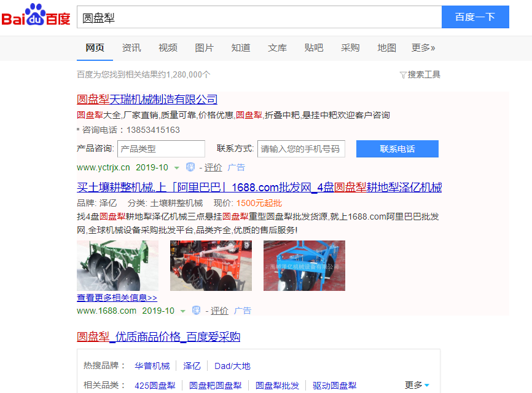Open 圆盘犁_优质商品价格_百度爱采购 result
The width and height of the screenshot is (532, 393).
[x=158, y=337]
